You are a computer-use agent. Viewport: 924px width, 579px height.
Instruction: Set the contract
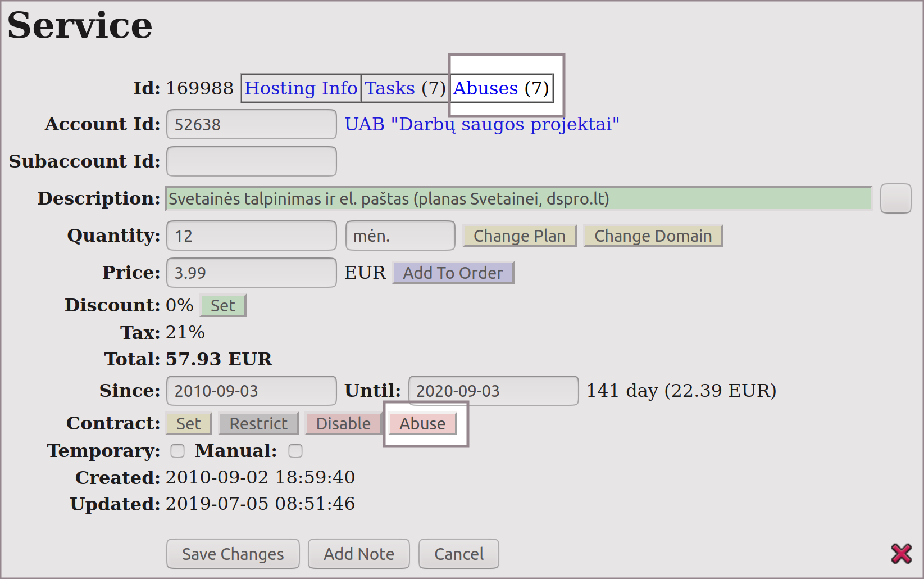tap(188, 423)
